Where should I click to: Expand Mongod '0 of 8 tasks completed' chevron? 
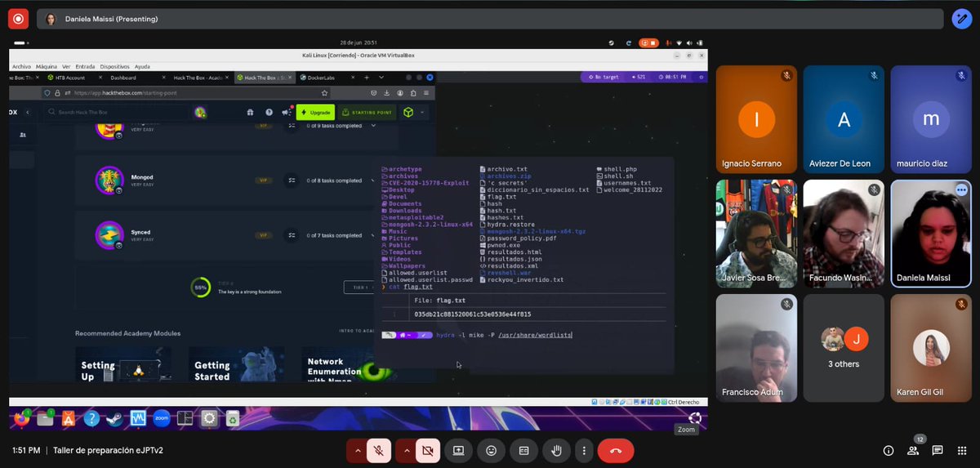pyautogui.click(x=374, y=181)
